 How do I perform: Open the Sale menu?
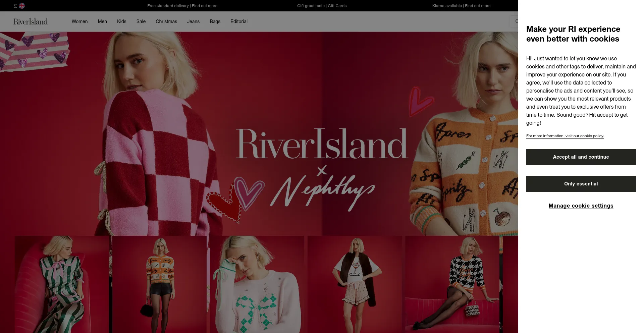[141, 21]
